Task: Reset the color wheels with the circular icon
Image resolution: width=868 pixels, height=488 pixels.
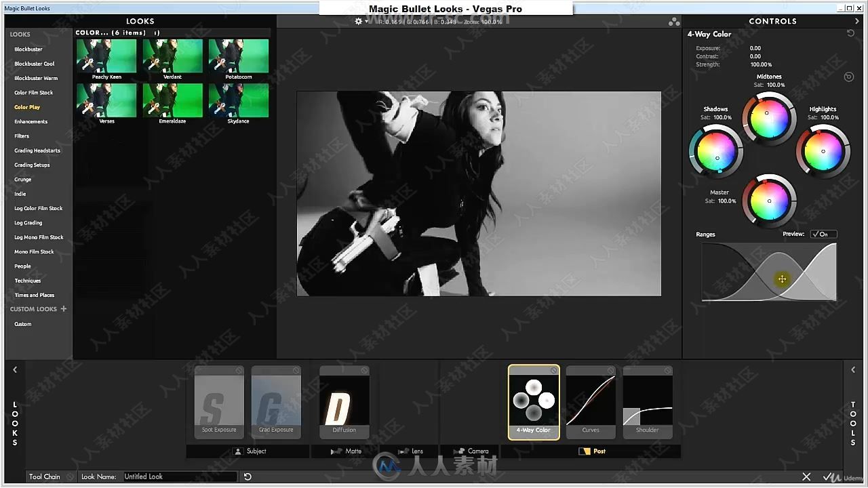Action: (x=849, y=77)
